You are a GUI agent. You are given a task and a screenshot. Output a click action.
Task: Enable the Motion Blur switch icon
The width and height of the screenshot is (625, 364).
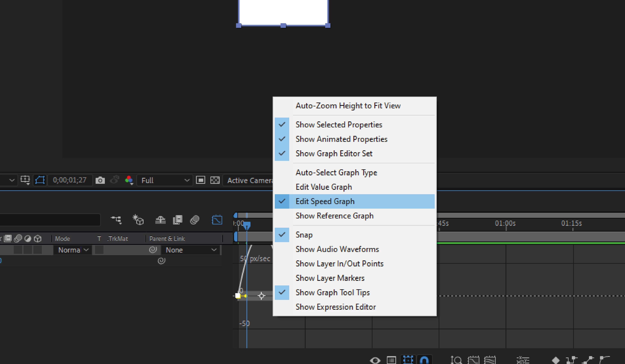point(195,220)
